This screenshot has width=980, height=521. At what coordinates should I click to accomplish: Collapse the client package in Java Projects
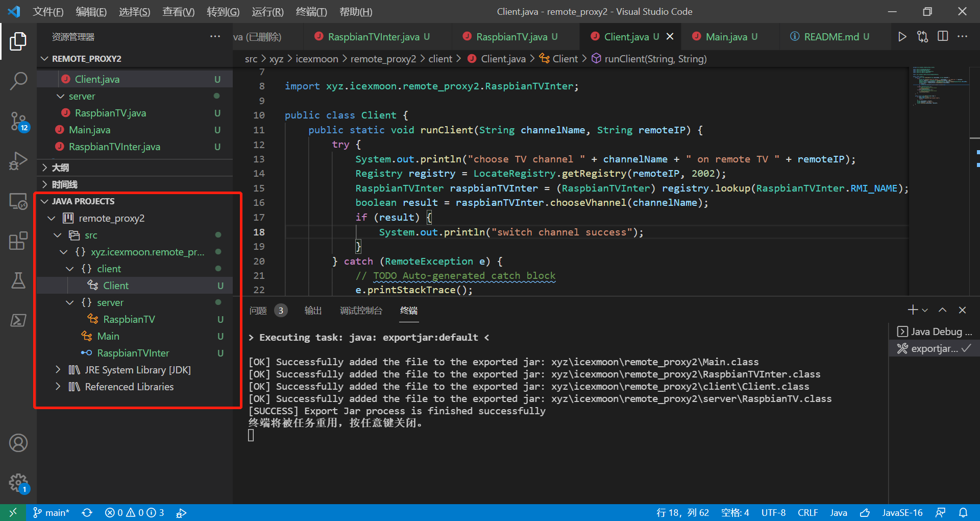(70, 269)
